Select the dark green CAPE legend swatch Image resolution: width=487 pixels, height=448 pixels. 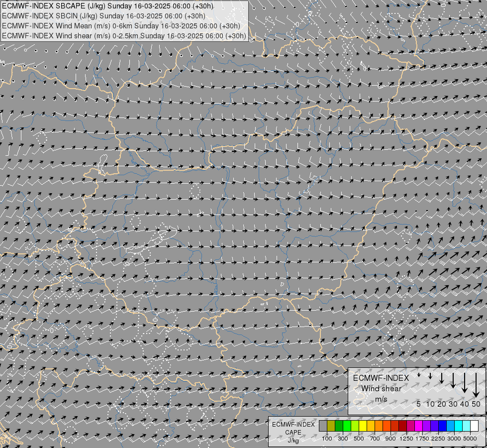tap(339, 426)
